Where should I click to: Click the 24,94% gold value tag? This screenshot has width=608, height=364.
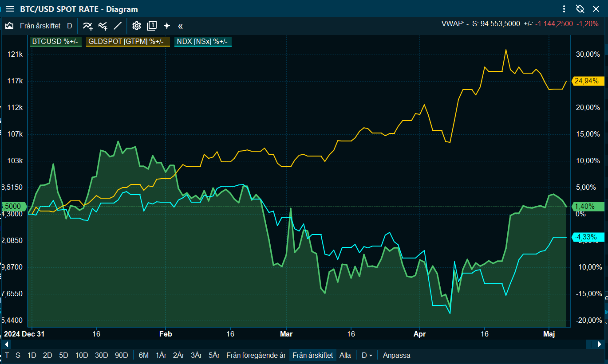(588, 81)
